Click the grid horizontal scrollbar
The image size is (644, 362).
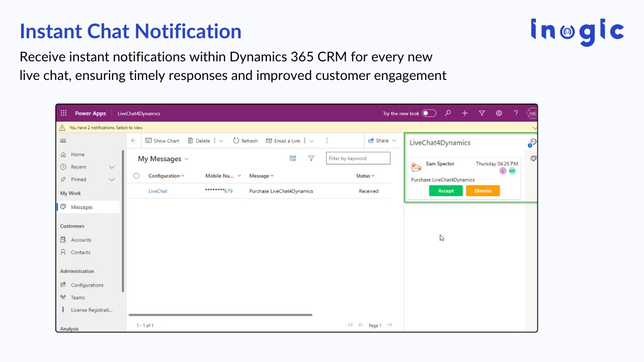tap(220, 315)
